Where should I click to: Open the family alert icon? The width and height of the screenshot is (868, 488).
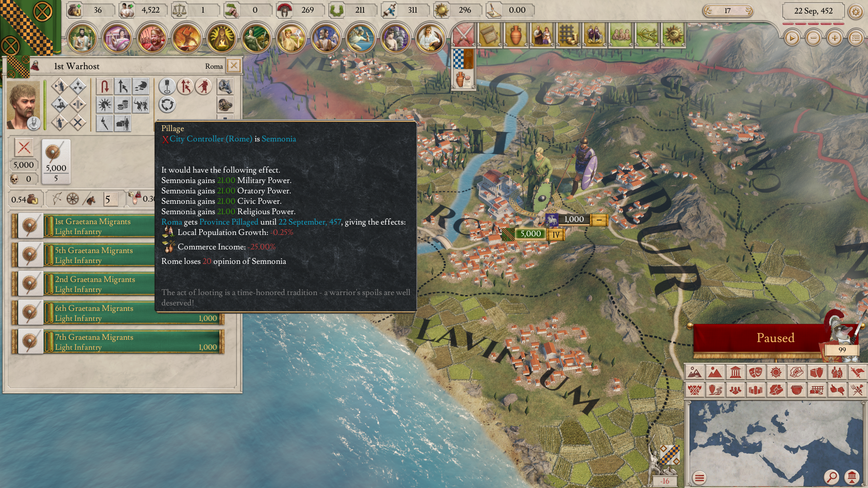pyautogui.click(x=542, y=34)
